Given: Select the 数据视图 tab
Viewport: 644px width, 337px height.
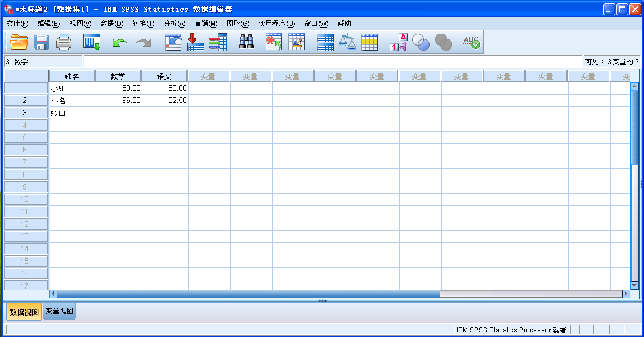Looking at the screenshot, I should point(24,312).
